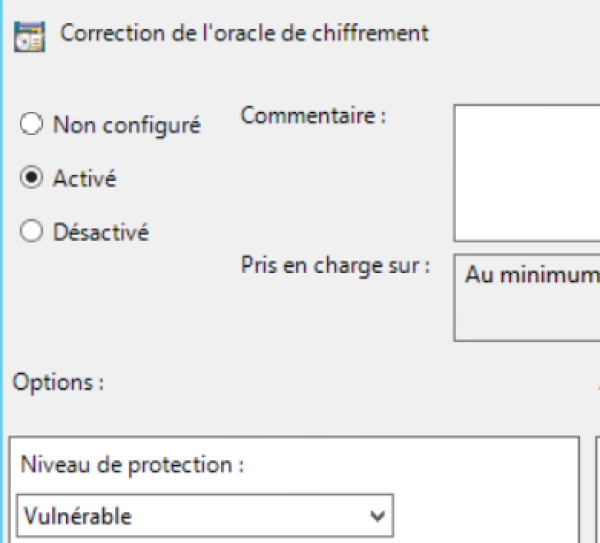Click the "Niveau de protection :" label
600x543 pixels.
132,465
